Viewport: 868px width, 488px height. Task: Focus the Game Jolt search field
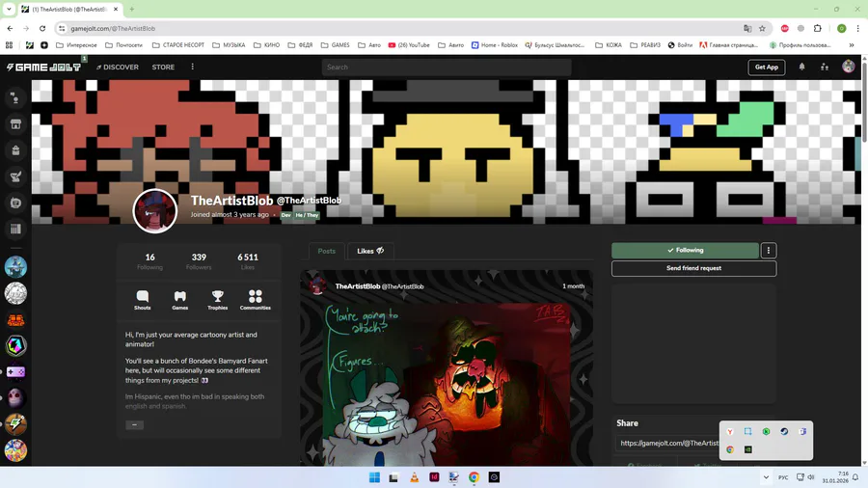(447, 67)
